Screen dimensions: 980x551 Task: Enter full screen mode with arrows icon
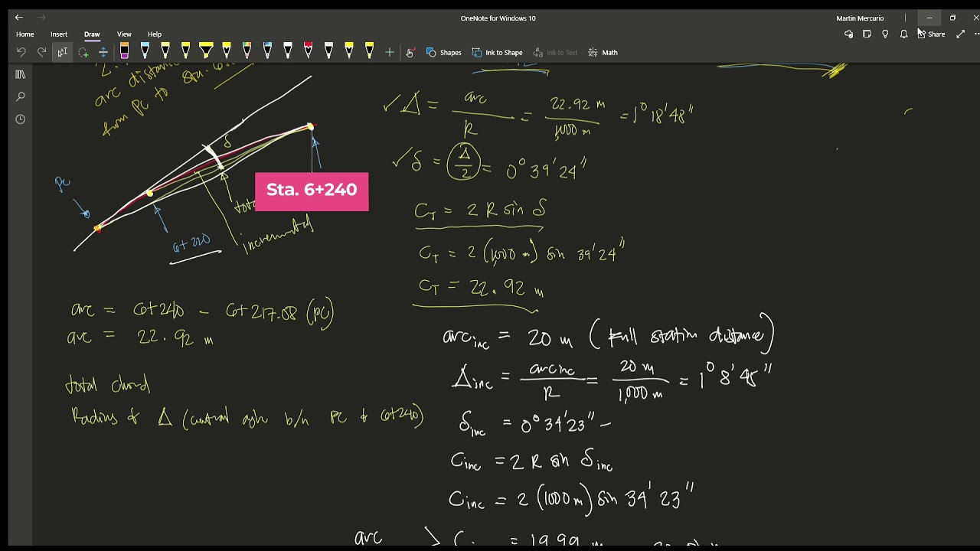coord(961,34)
